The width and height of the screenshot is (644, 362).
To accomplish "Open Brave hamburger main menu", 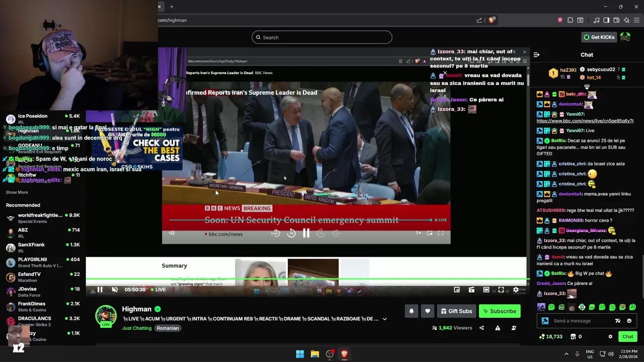I will [636, 20].
